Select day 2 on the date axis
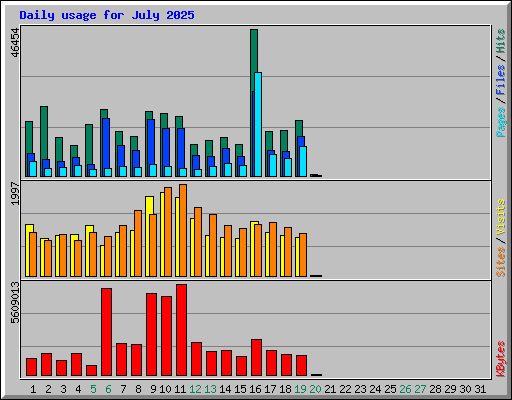Viewport: 512px width, 400px height. (x=48, y=389)
